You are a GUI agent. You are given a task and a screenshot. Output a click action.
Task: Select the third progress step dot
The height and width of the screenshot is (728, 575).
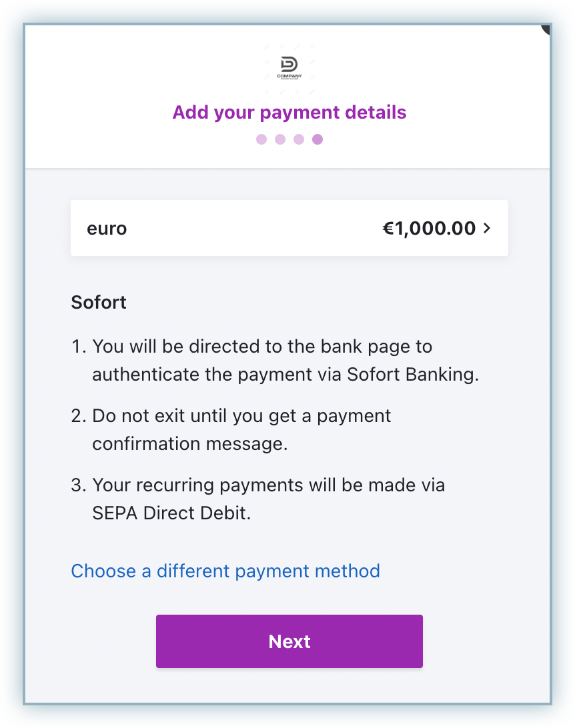[299, 139]
